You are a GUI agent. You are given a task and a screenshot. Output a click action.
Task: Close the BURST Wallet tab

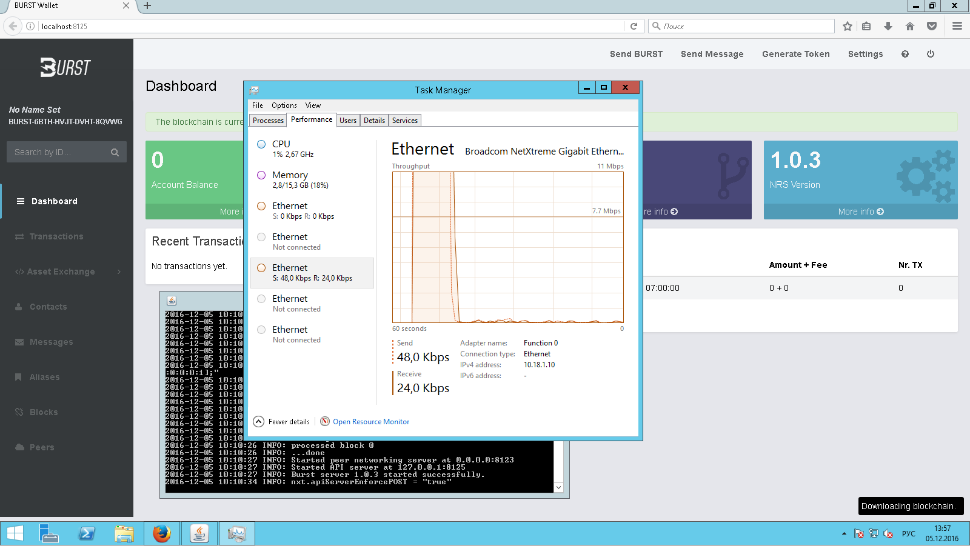coord(125,5)
